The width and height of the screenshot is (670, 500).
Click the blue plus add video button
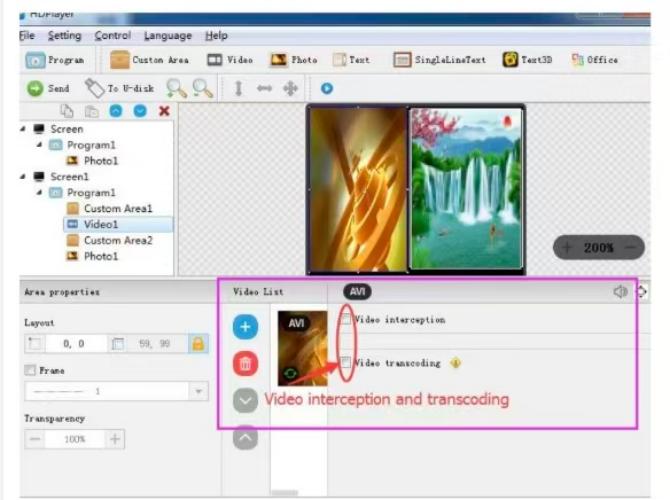click(245, 326)
